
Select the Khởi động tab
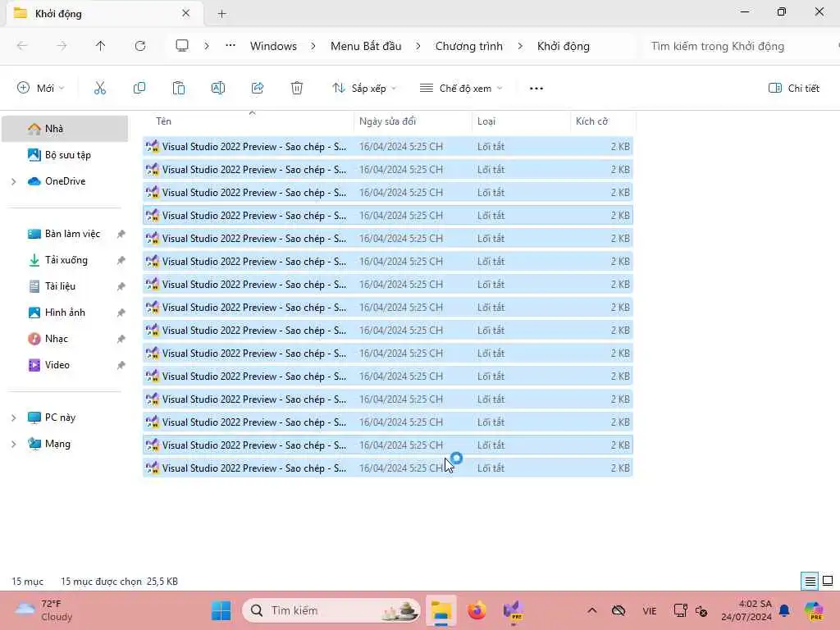tap(104, 13)
